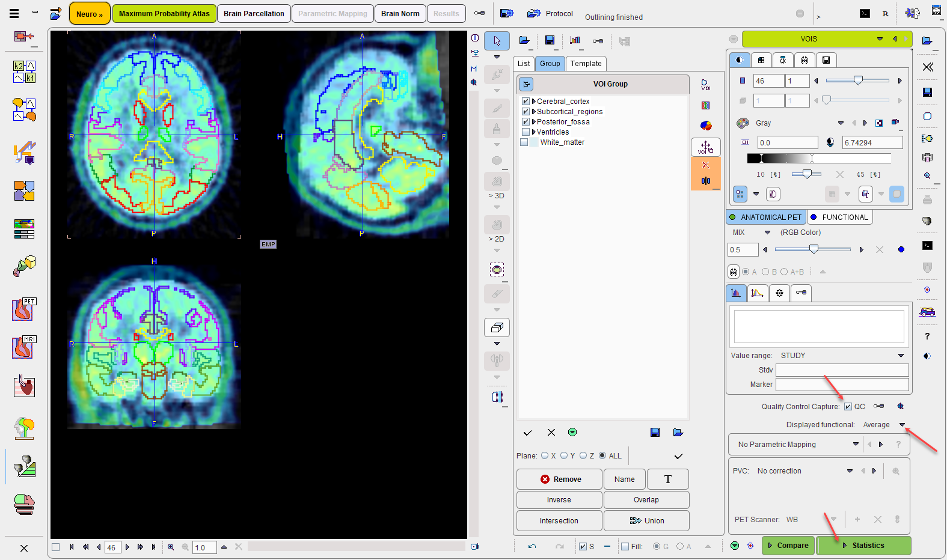
Task: Toggle the Subcortical_regions checkbox
Action: pos(526,112)
